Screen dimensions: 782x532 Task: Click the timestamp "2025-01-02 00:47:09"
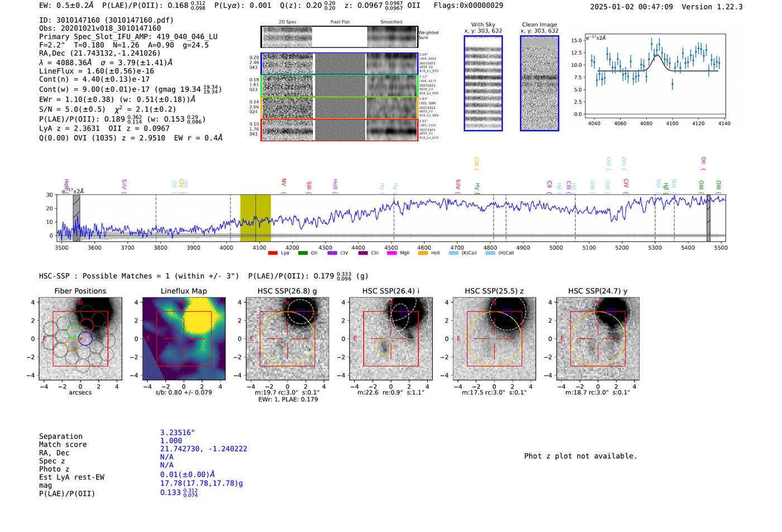[631, 7]
